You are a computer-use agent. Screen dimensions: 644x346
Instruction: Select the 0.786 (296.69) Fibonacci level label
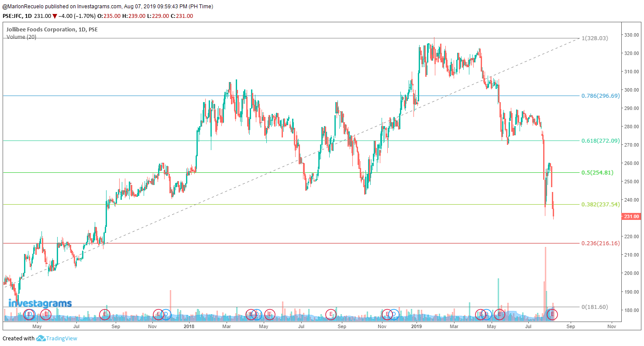point(600,96)
